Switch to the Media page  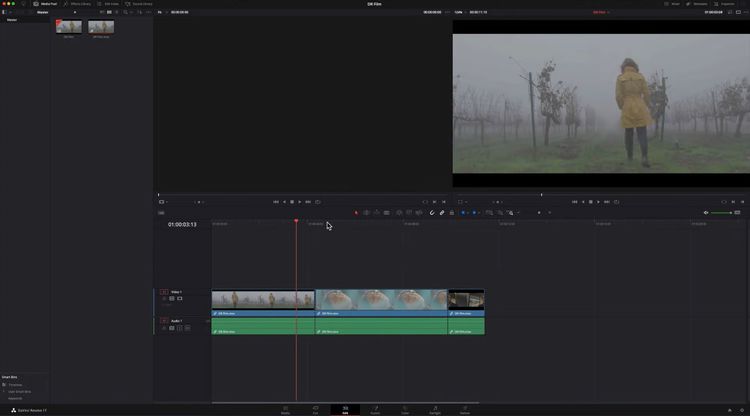tap(286, 410)
